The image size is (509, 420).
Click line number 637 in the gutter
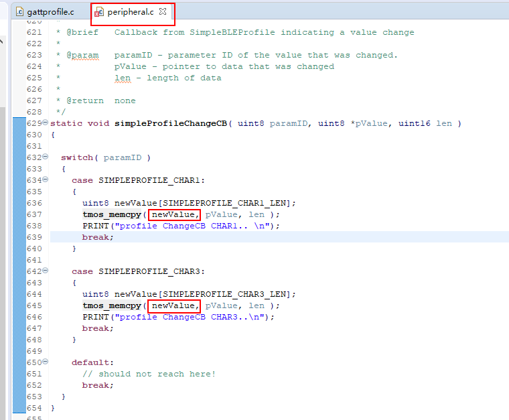click(x=34, y=214)
